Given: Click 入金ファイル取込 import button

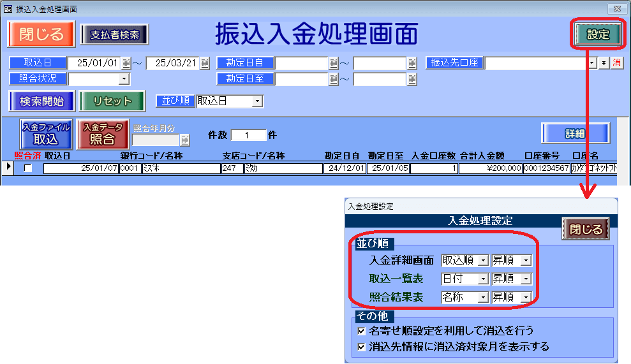Looking at the screenshot, I should [x=45, y=134].
